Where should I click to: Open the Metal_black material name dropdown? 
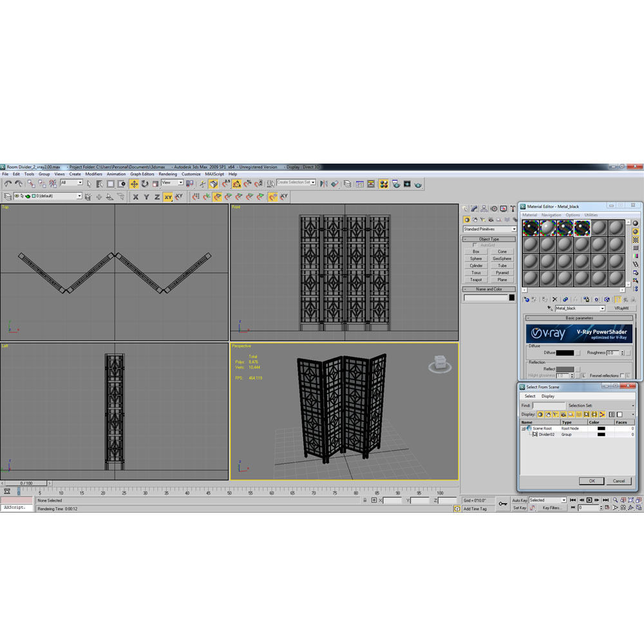pyautogui.click(x=580, y=308)
